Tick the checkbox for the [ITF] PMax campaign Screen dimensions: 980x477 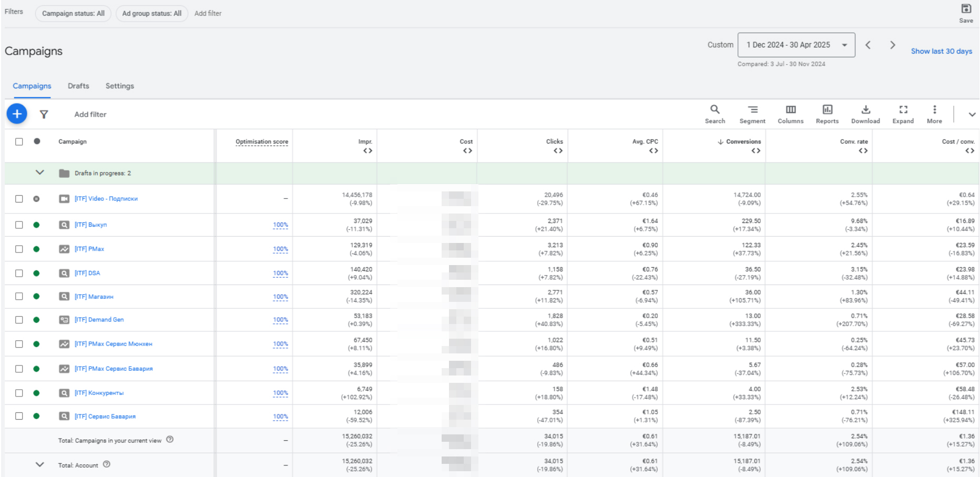click(19, 249)
